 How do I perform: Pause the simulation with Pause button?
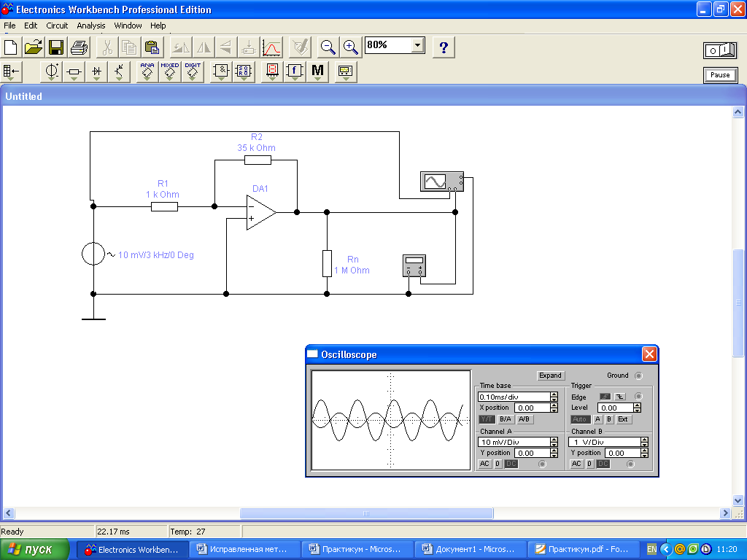tap(719, 74)
